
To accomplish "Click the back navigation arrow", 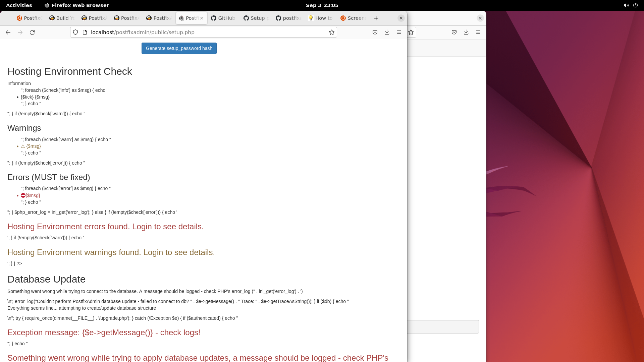I will pyautogui.click(x=8, y=33).
